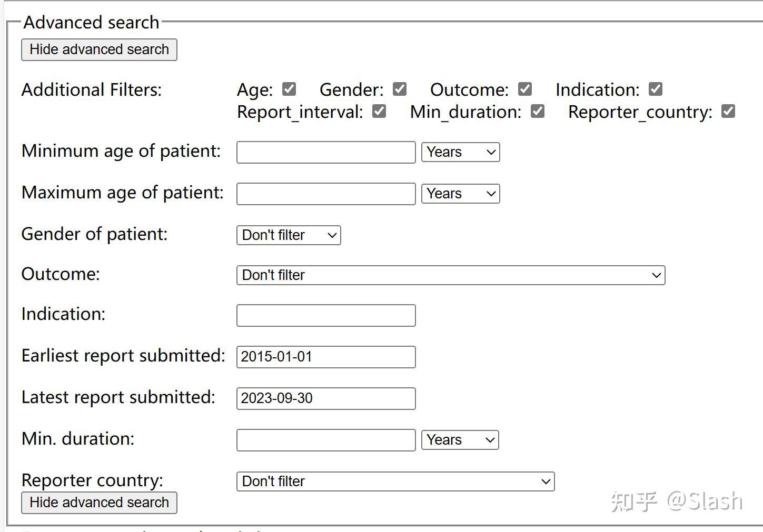The image size is (763, 532).
Task: Click the Maximum age of patient field
Action: tap(326, 194)
